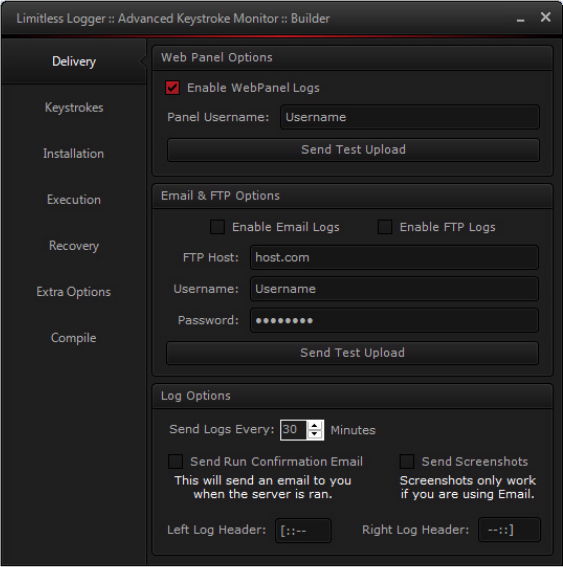Viewport: 563px width, 567px height.
Task: Click the FTP Host label
Action: (211, 257)
